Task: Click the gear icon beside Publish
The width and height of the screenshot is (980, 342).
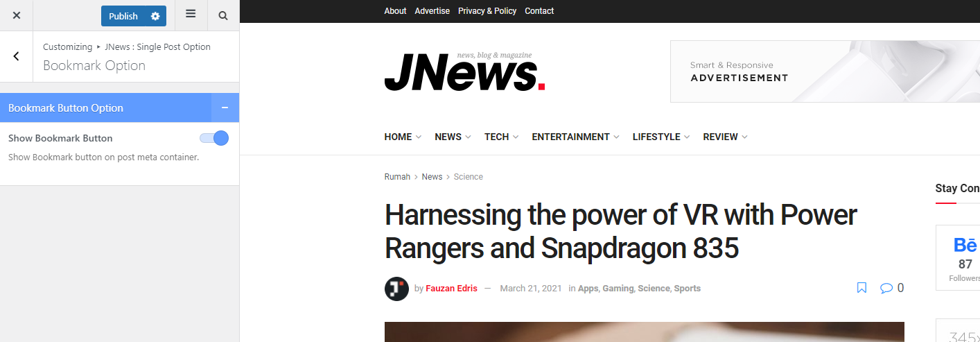Action: click(155, 16)
